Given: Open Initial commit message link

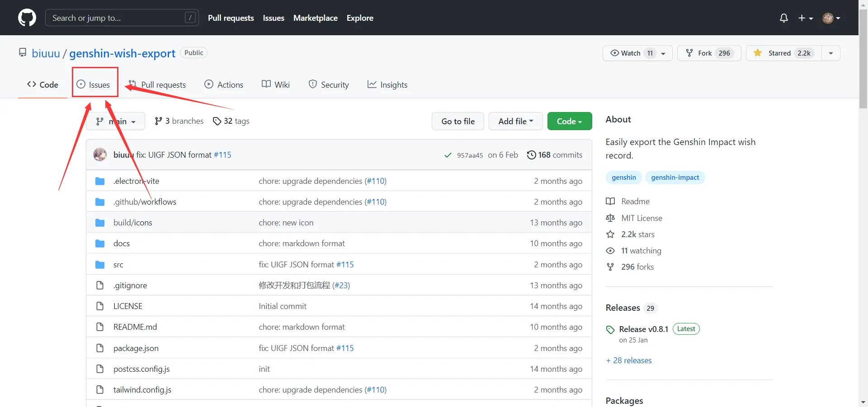Looking at the screenshot, I should (x=283, y=306).
